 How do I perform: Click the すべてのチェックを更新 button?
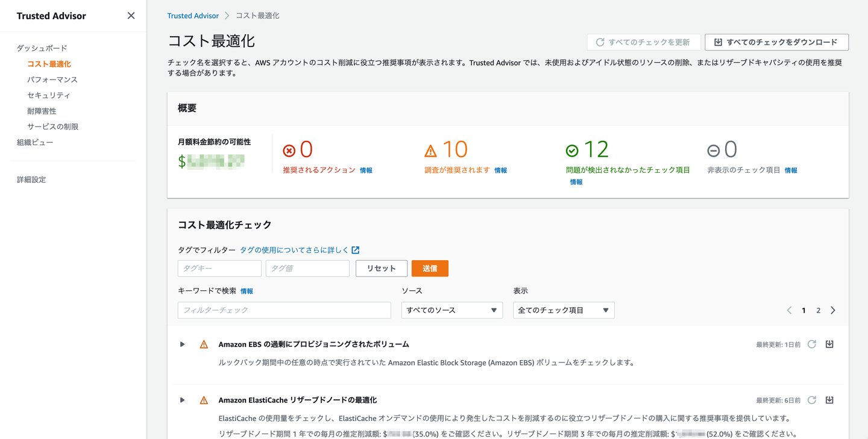tap(644, 42)
